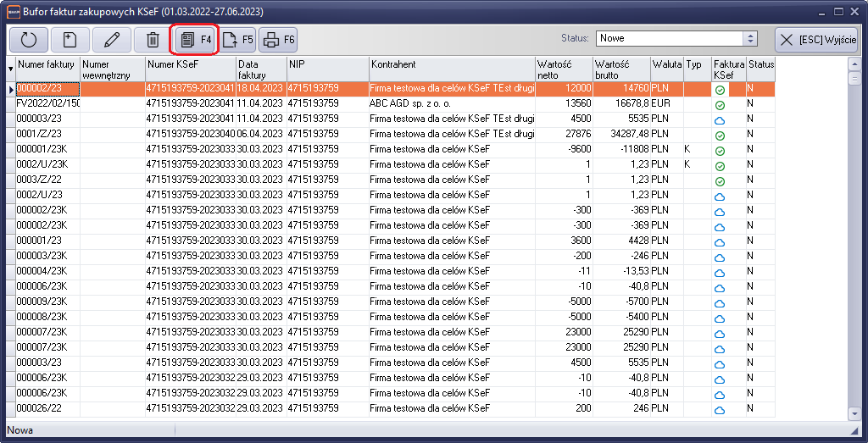Click the add new document icon
This screenshot has height=443, width=868.
pyautogui.click(x=70, y=39)
